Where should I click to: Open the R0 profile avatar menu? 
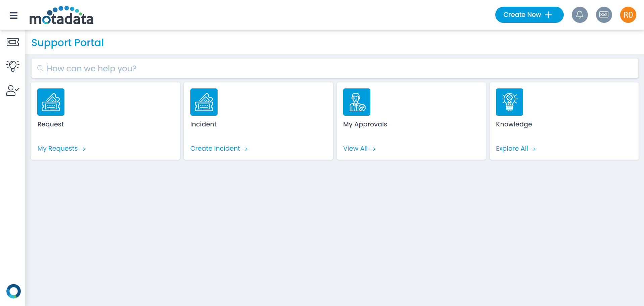tap(628, 15)
